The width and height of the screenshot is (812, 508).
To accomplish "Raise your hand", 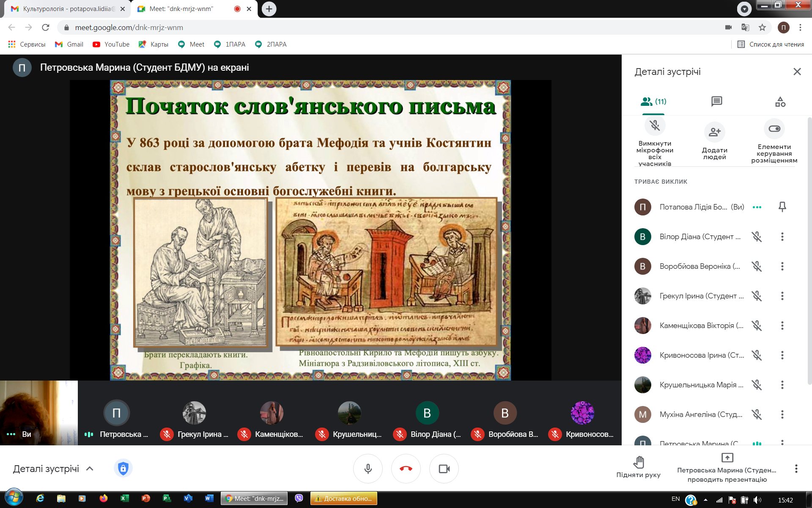I will pos(638,467).
